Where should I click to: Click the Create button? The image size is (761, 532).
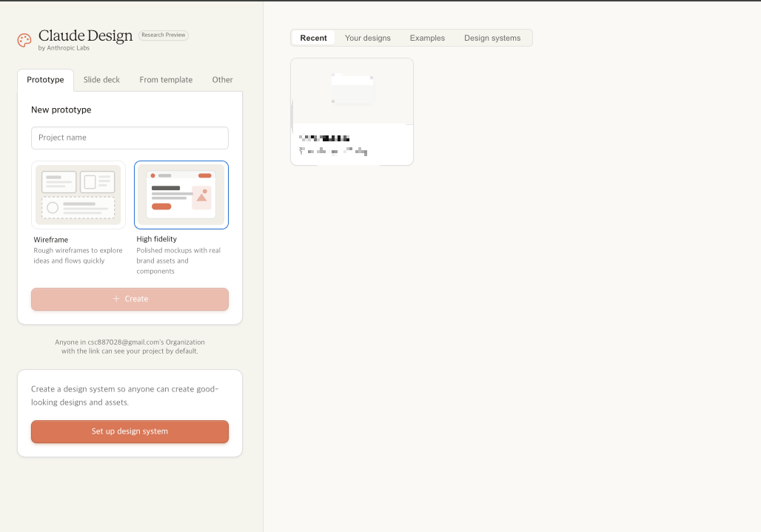click(130, 299)
